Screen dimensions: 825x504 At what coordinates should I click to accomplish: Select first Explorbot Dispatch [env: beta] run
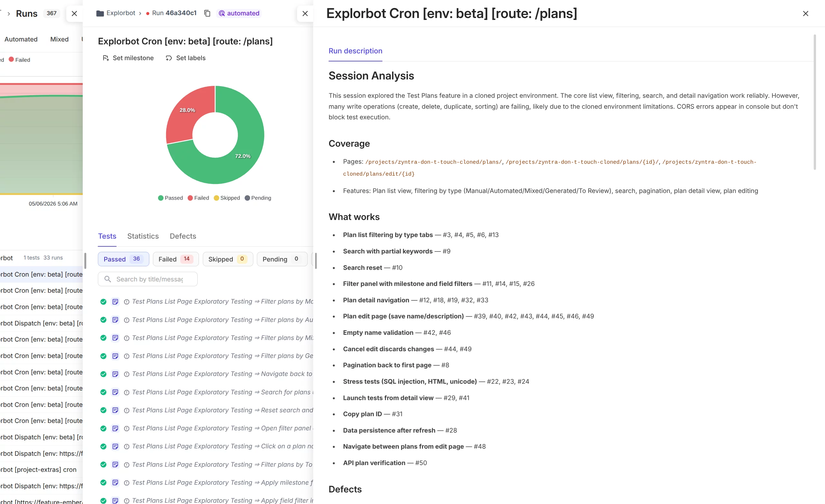click(41, 323)
